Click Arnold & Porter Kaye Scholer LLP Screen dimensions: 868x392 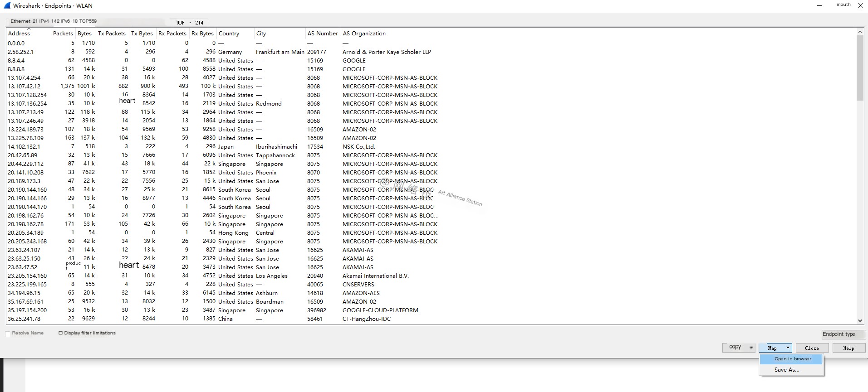tap(387, 52)
